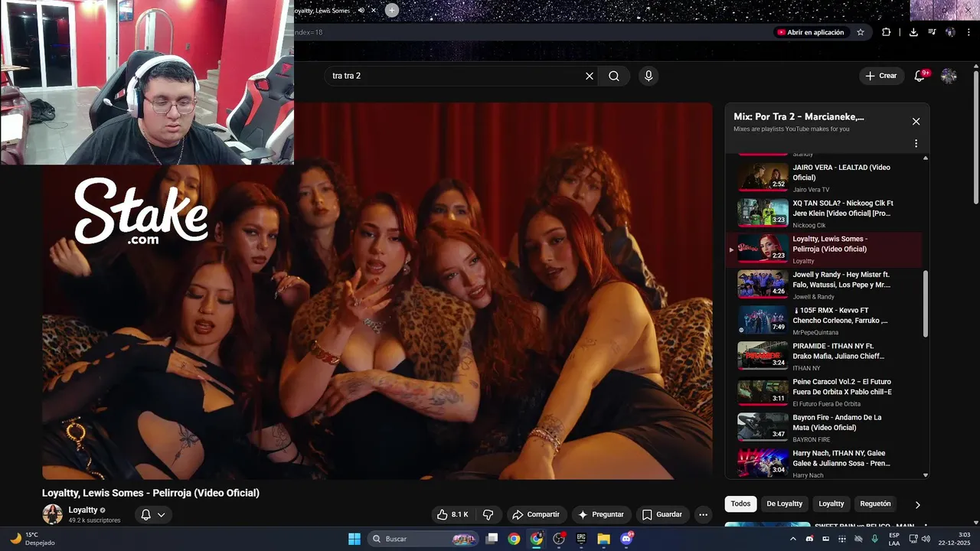Screen dimensions: 980x551
Task: Play Bayron Fire - Andamo De La Mata
Action: point(825,427)
